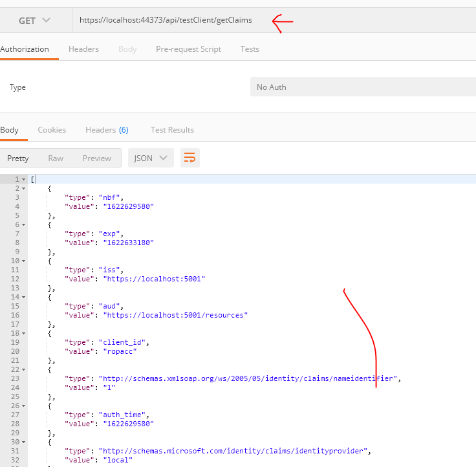Toggle the wrap lines icon
476x467 pixels.
point(189,158)
